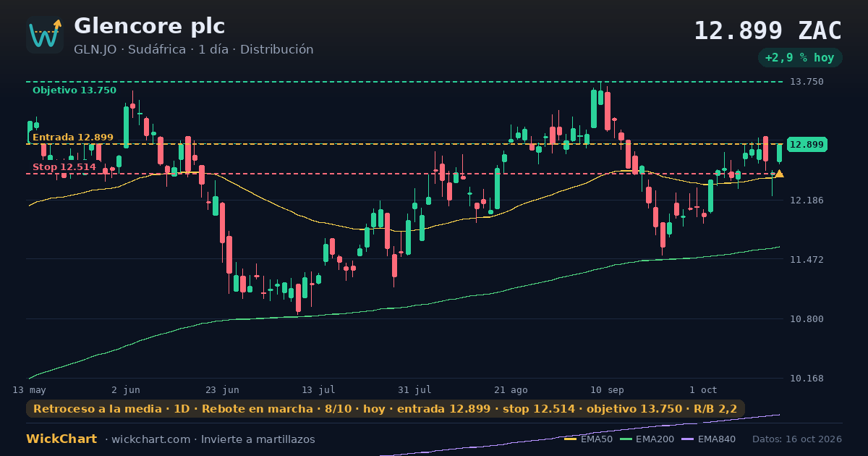Screen dimensions: 868x456
Task: Click the 13 jul date label
Action: [x=318, y=389]
